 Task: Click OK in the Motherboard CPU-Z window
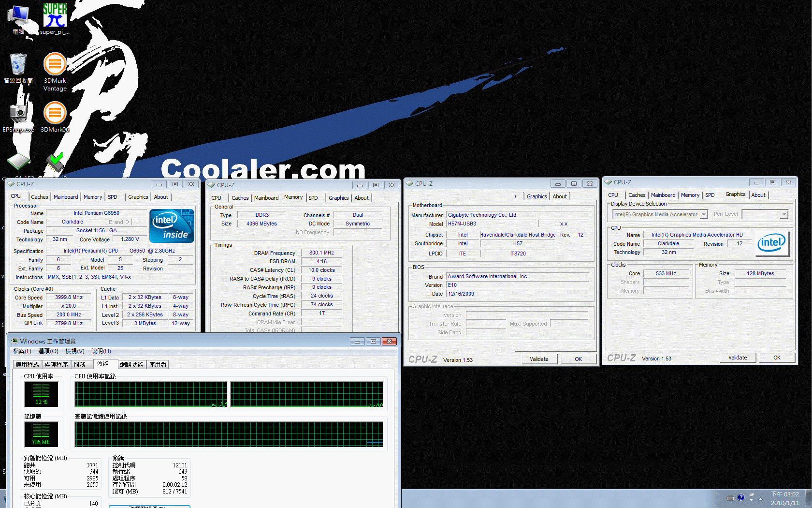pyautogui.click(x=578, y=359)
